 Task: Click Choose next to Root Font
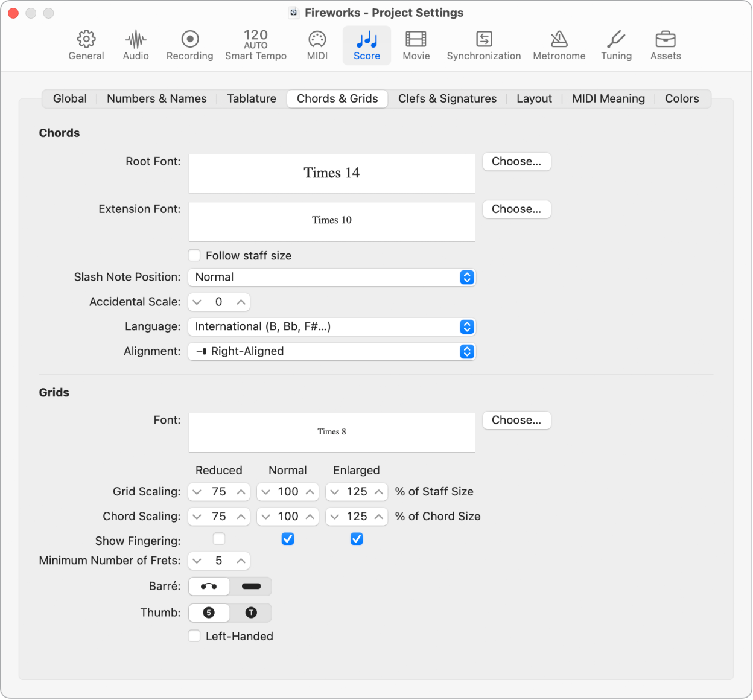pos(516,161)
